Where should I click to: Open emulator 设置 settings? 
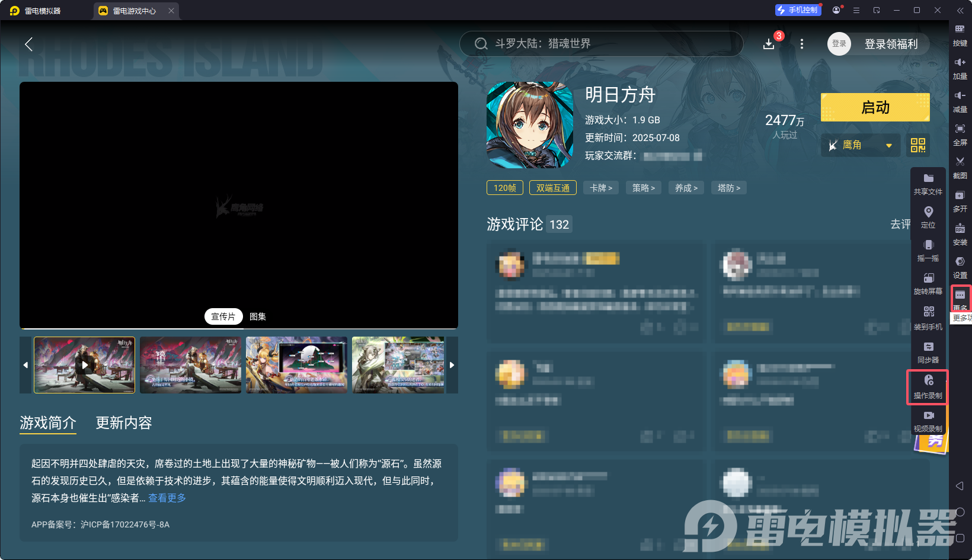click(x=960, y=267)
